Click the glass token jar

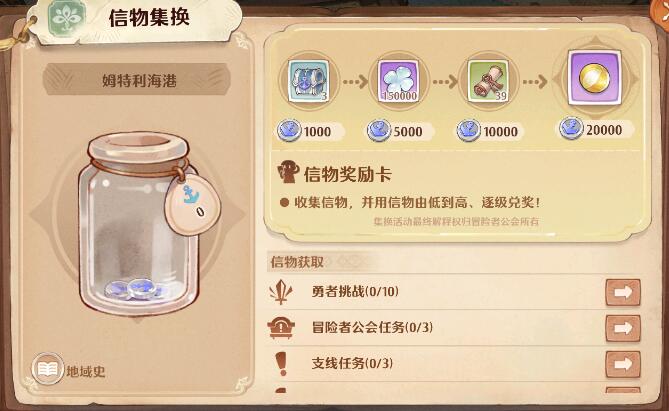(x=140, y=223)
